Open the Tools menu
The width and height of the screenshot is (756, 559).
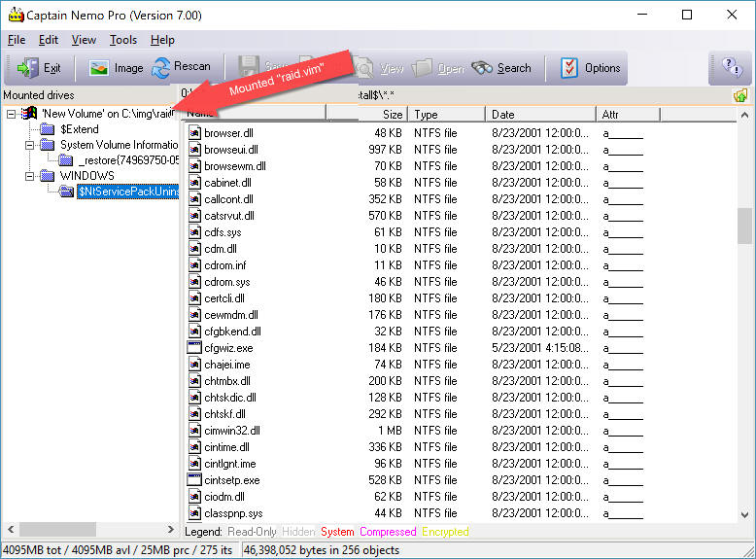[x=123, y=40]
